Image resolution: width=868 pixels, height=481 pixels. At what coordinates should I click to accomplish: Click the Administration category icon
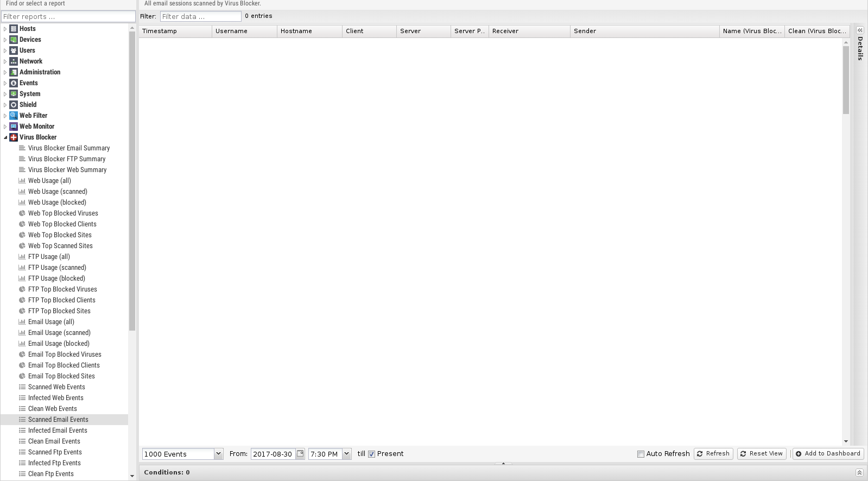click(x=14, y=72)
